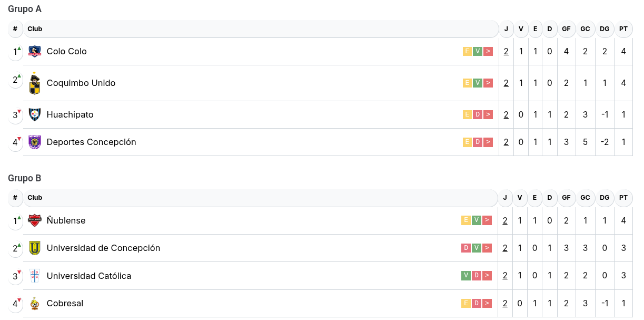Expand next match arrow for Colo Colo
Viewport: 644px width, 320px height.
coord(488,51)
